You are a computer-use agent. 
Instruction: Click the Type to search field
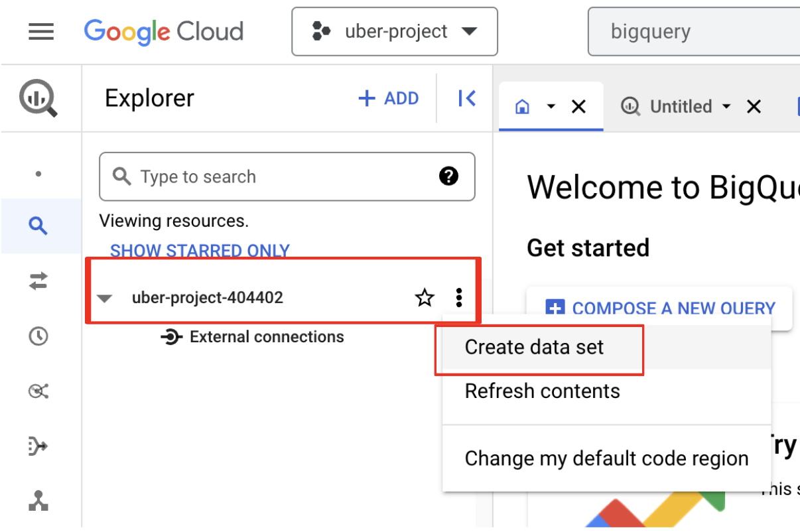click(x=279, y=176)
